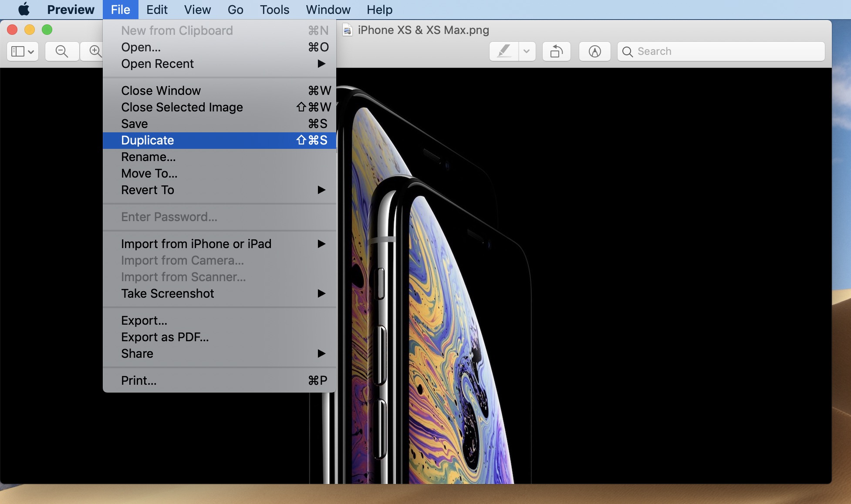
Task: Click the Print option in File menu
Action: point(138,380)
